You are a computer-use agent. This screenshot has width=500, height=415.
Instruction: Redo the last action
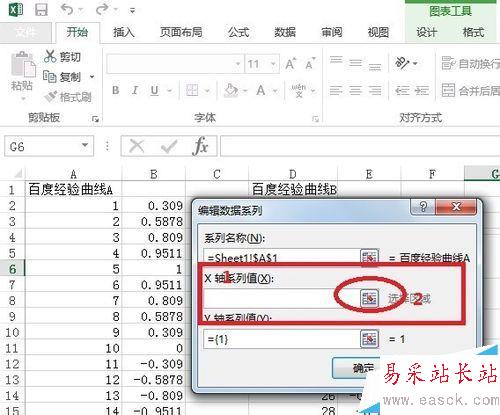[x=102, y=9]
